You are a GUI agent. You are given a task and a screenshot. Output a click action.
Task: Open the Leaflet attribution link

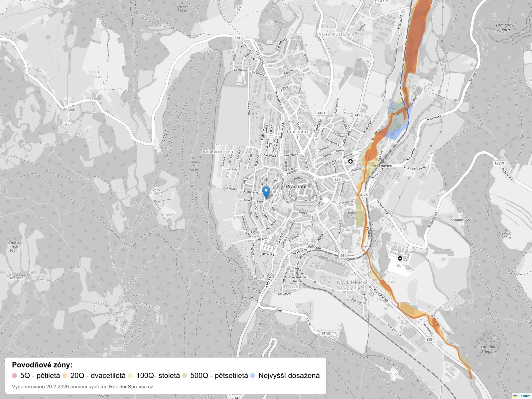(x=524, y=396)
